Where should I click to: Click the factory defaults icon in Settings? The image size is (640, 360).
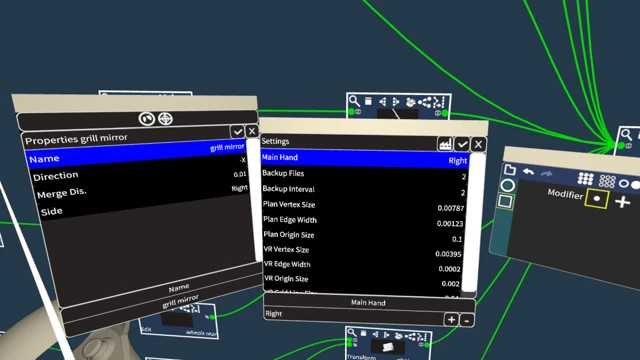[445, 144]
